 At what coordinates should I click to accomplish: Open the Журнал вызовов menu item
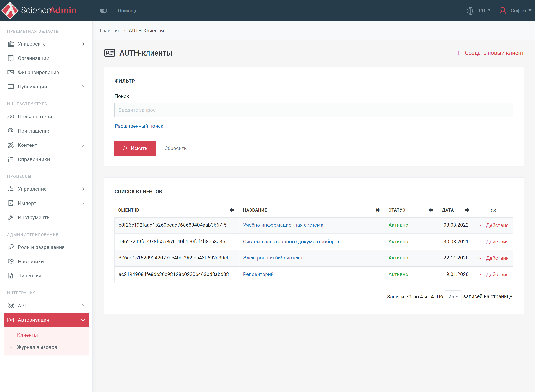(37, 347)
